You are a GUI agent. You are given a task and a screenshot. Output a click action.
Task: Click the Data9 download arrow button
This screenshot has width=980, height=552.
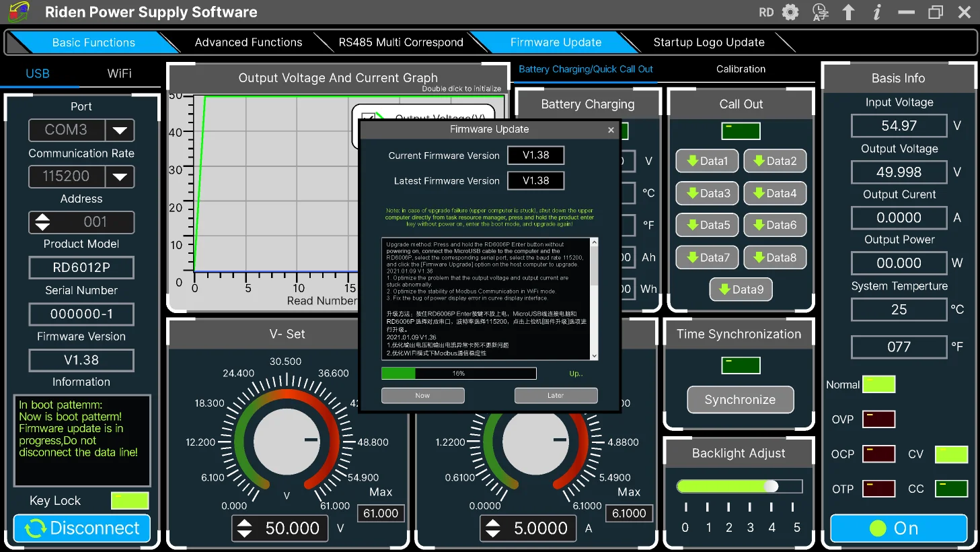pos(741,289)
